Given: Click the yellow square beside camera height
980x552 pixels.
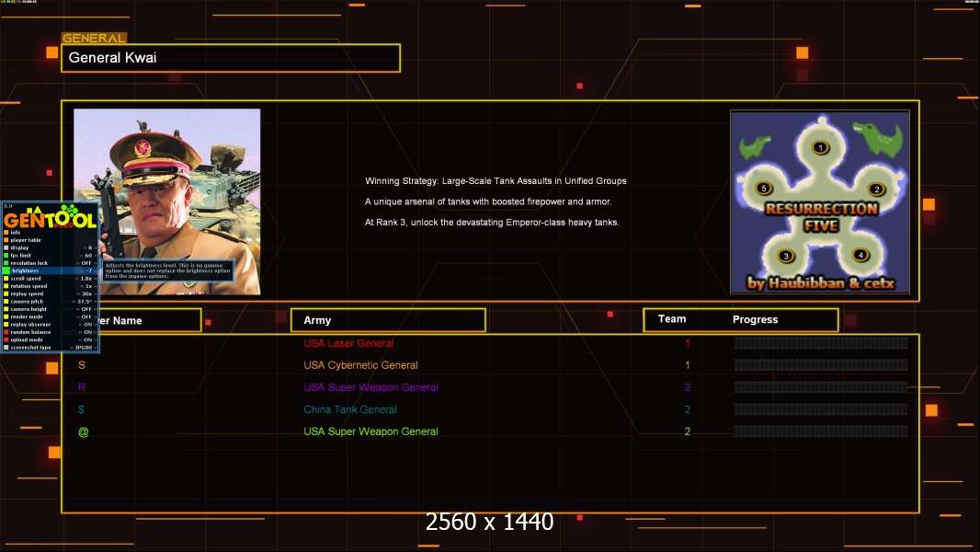Looking at the screenshot, I should coord(6,309).
